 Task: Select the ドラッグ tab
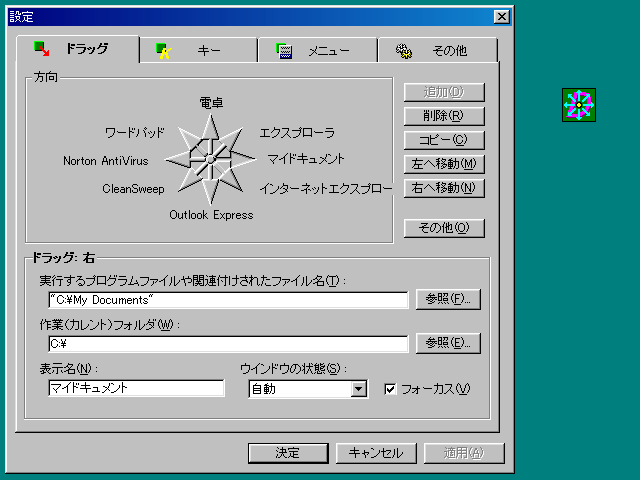[78, 49]
